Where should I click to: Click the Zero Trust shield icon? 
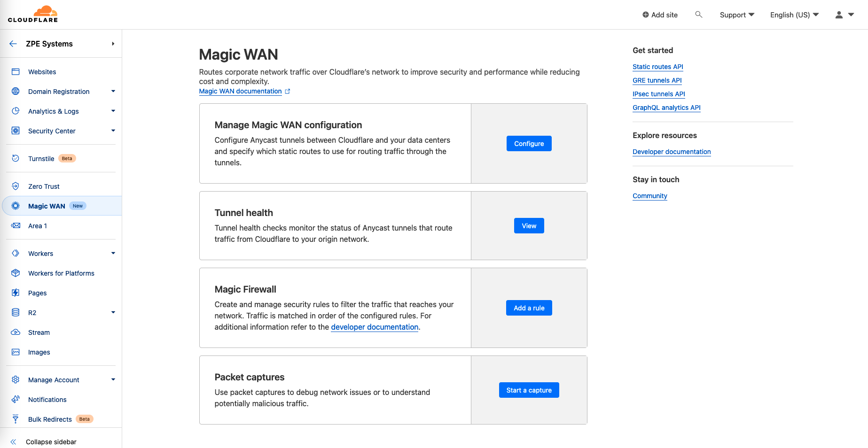tap(16, 186)
